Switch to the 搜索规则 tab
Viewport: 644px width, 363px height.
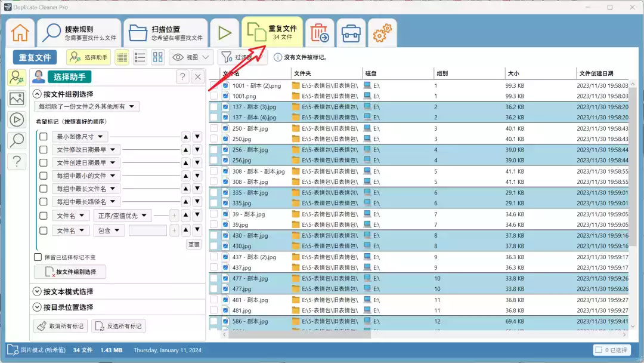point(79,33)
